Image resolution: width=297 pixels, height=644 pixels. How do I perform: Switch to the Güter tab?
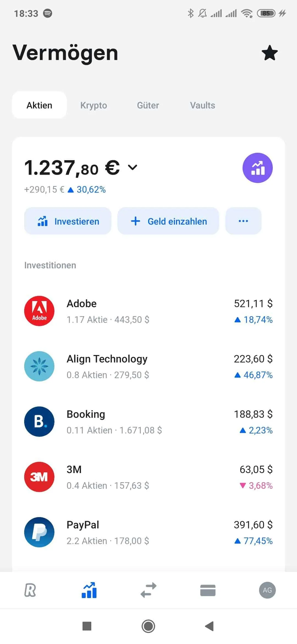coord(148,105)
